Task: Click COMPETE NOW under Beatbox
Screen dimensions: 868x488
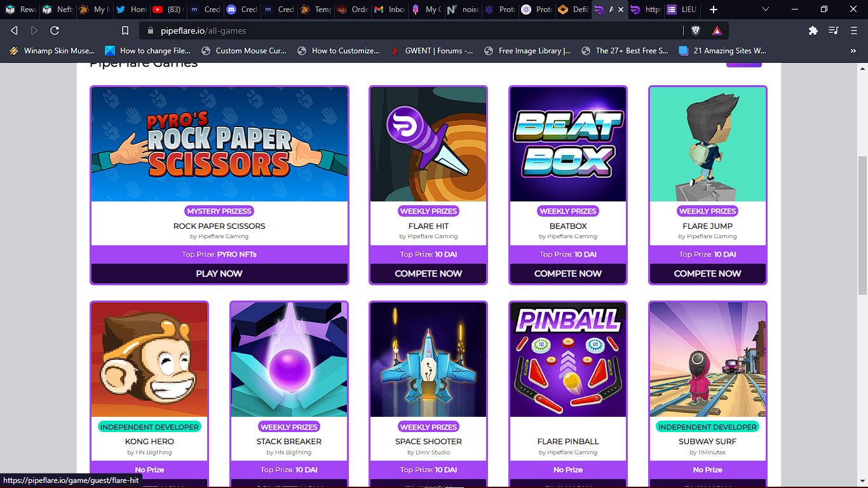Action: [568, 273]
